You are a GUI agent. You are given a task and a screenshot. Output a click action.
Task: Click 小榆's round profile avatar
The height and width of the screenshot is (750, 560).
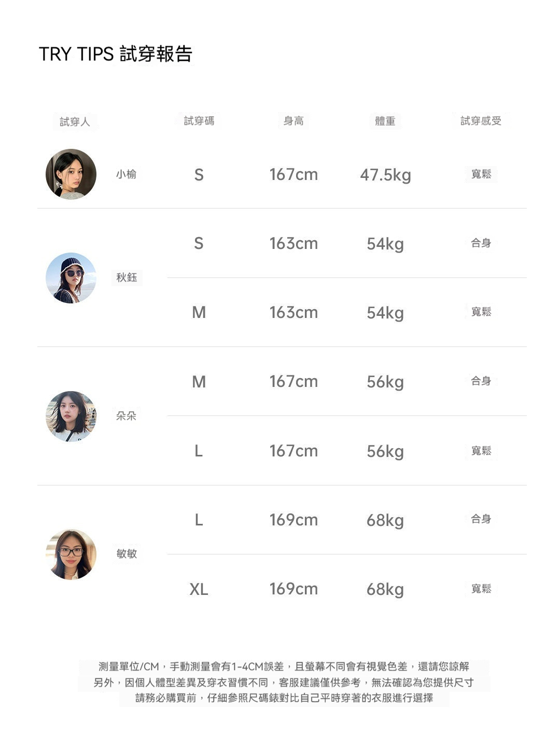pos(71,174)
